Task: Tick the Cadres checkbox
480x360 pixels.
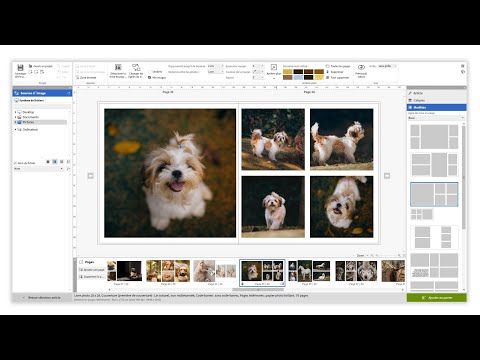Action: [x=150, y=72]
